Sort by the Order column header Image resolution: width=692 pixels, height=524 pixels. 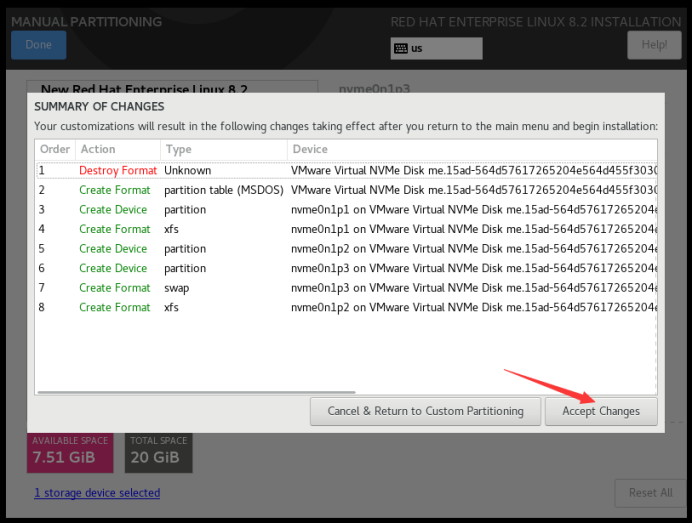[x=55, y=149]
